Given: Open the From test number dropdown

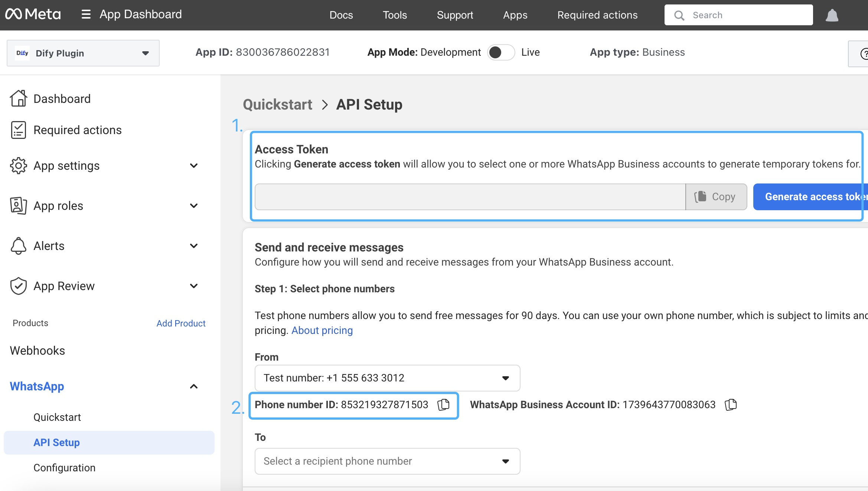Looking at the screenshot, I should coord(387,378).
